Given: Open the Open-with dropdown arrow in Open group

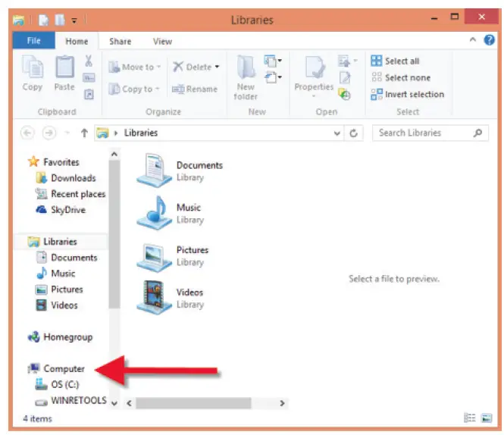Looking at the screenshot, I should 355,61.
